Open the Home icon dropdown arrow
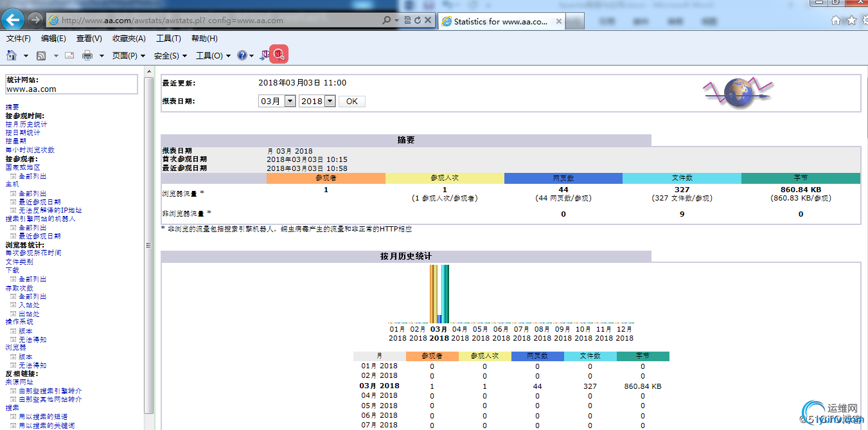The width and height of the screenshot is (868, 430). tap(26, 56)
